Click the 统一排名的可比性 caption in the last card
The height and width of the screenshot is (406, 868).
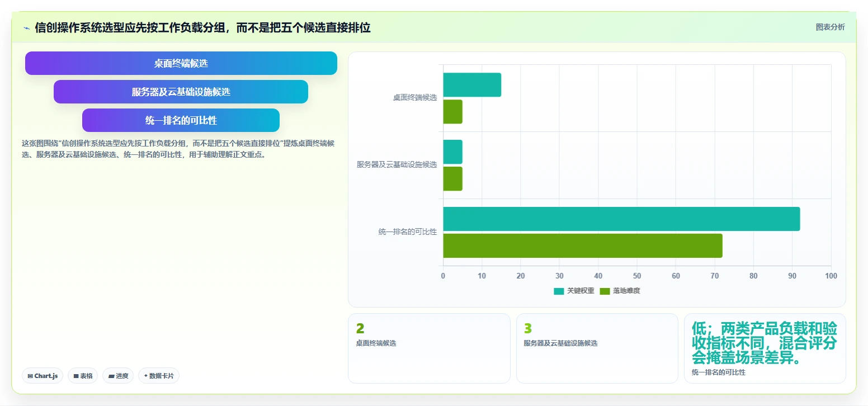719,372
